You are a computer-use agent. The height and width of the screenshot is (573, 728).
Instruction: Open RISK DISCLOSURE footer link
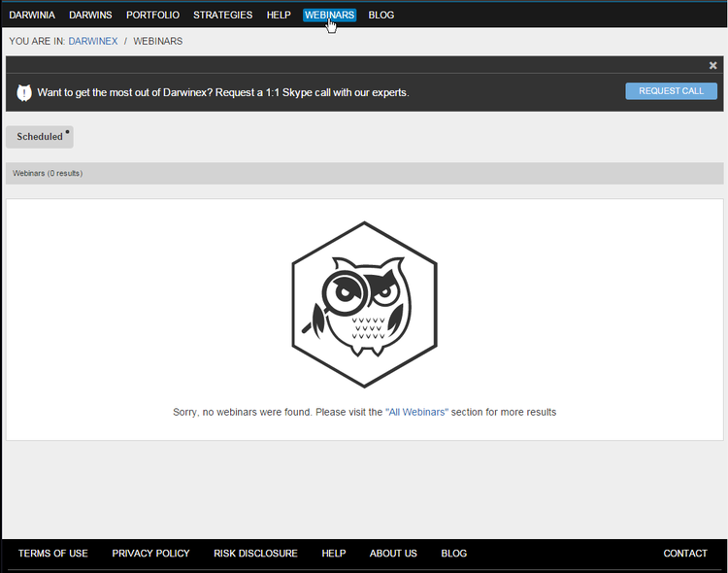pos(255,553)
